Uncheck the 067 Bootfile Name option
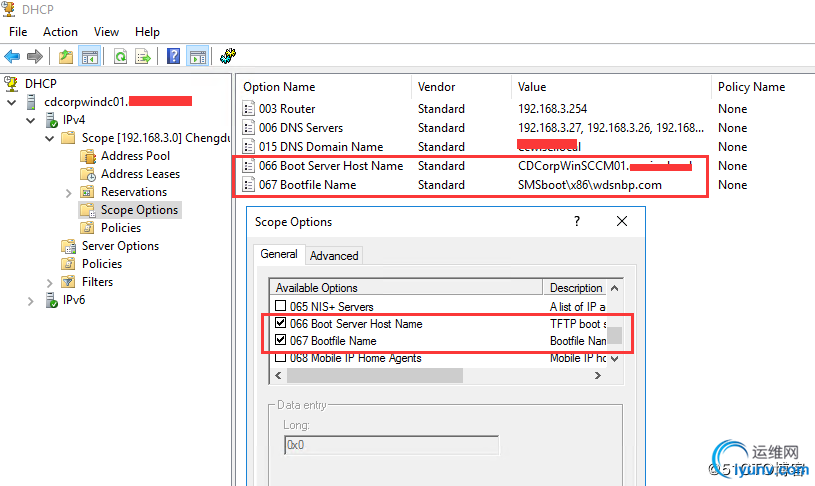Image resolution: width=815 pixels, height=486 pixels. (280, 341)
